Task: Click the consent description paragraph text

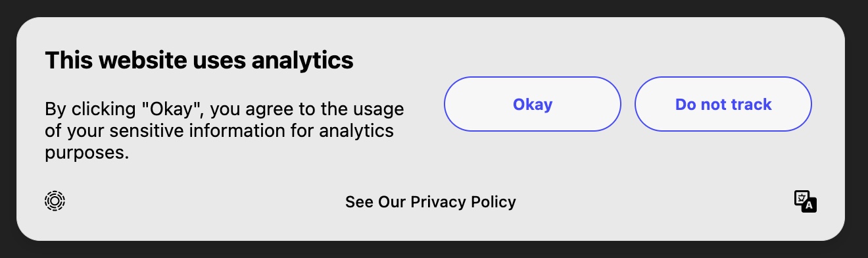Action: (x=224, y=130)
